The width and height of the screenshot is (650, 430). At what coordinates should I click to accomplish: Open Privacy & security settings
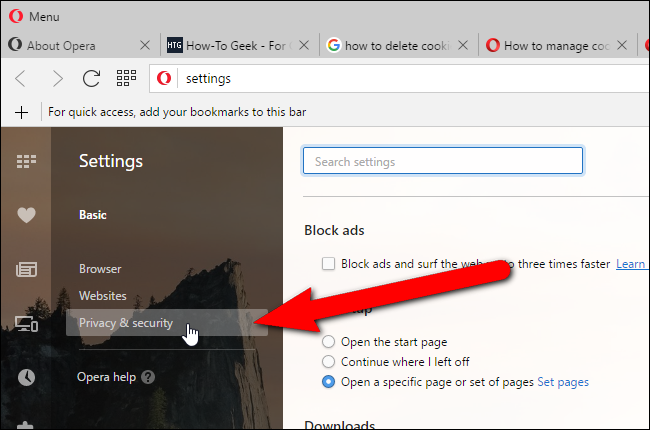(167, 323)
